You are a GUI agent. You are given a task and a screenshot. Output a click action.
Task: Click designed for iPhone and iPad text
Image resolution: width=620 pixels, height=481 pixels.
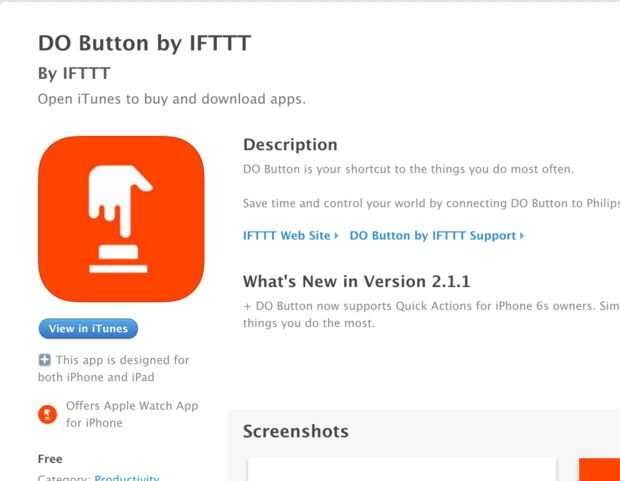pos(114,368)
